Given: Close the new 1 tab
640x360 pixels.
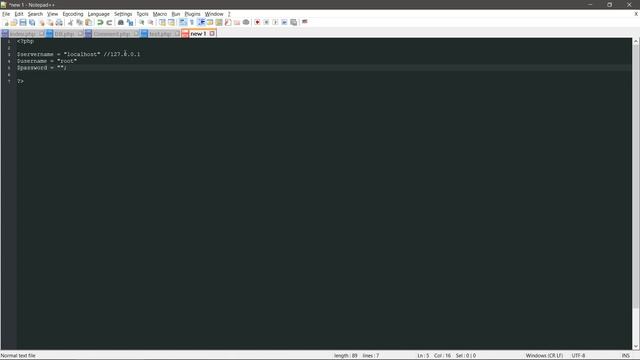Looking at the screenshot, I should (x=212, y=34).
